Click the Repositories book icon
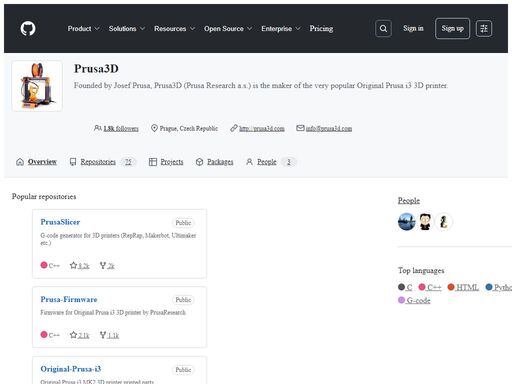Image resolution: width=512 pixels, height=384 pixels. [73, 162]
